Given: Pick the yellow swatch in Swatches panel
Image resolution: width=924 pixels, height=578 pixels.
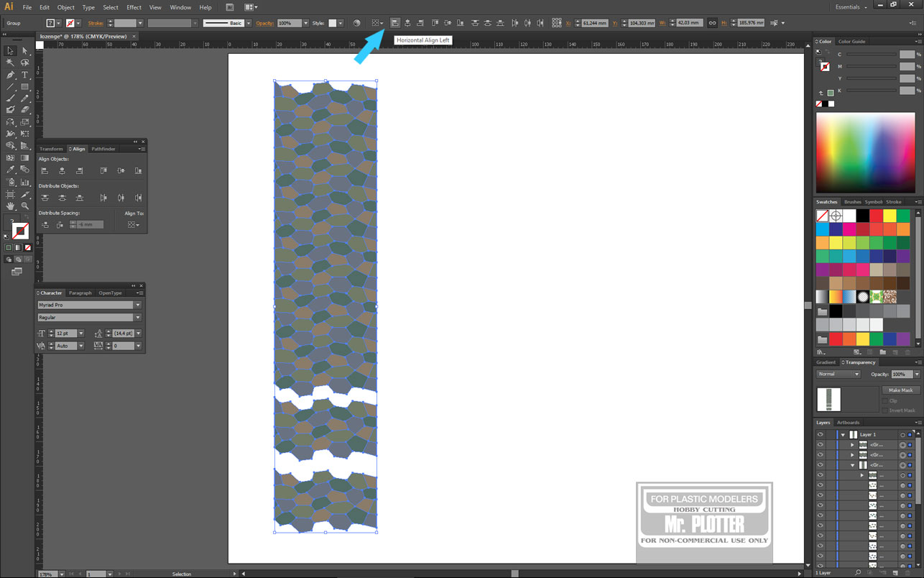Looking at the screenshot, I should click(890, 216).
